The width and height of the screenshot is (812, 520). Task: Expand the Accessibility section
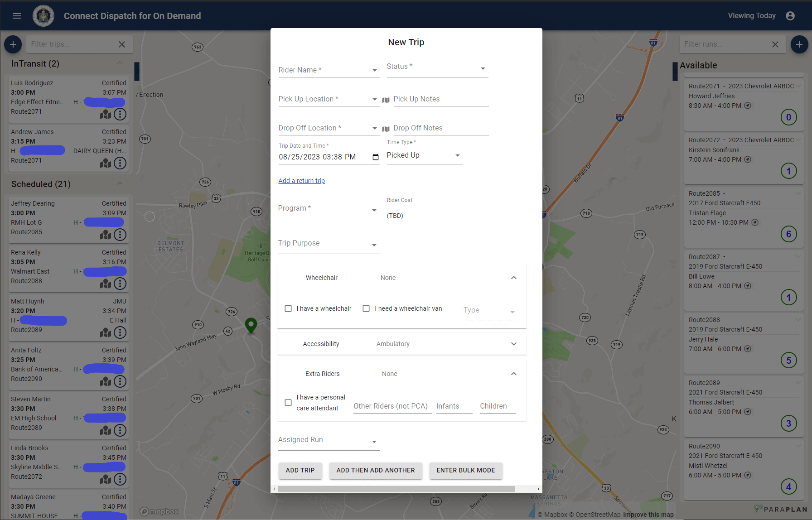point(514,344)
